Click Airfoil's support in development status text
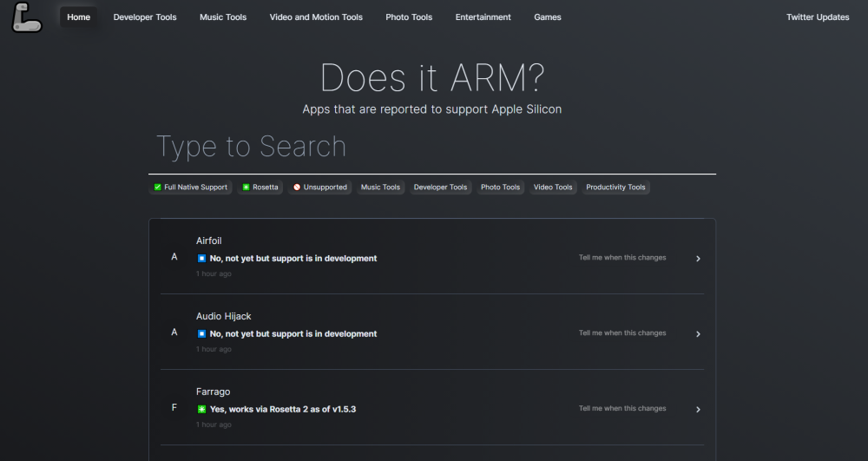Viewport: 868px width, 461px height. click(293, 259)
